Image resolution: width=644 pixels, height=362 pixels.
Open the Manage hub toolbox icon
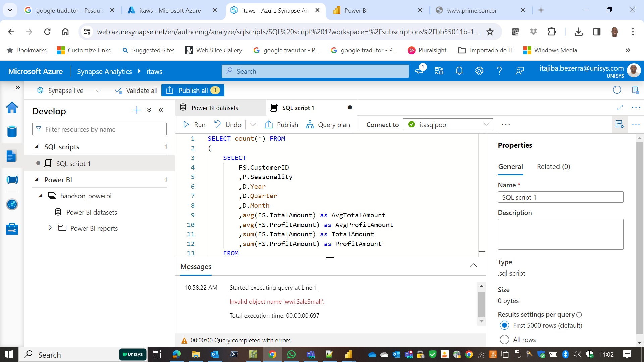[x=12, y=229]
